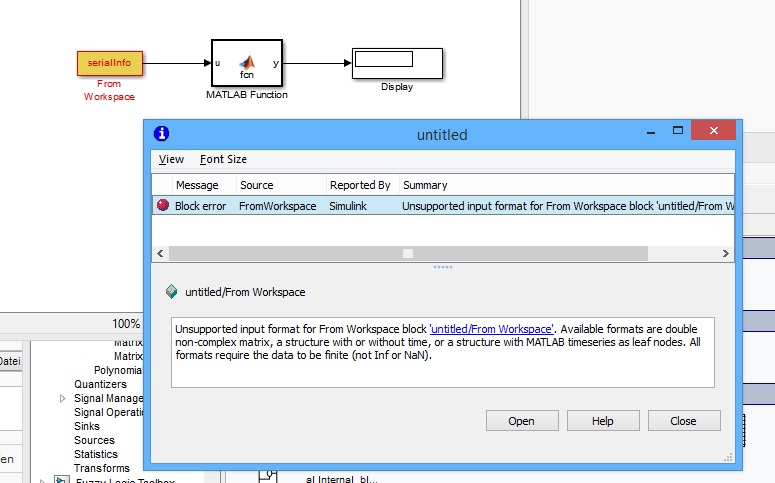Select Sources in the library tree
Image resolution: width=775 pixels, height=483 pixels.
tap(94, 440)
